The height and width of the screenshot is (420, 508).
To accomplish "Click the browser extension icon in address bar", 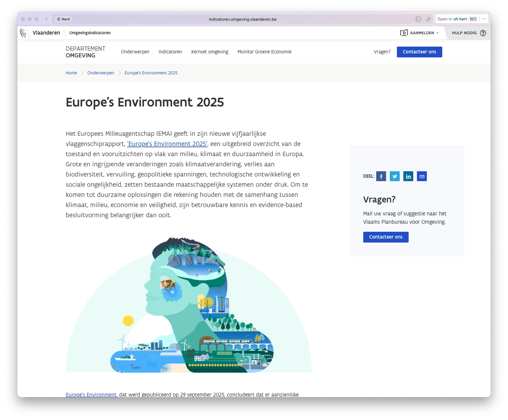I will (x=418, y=19).
